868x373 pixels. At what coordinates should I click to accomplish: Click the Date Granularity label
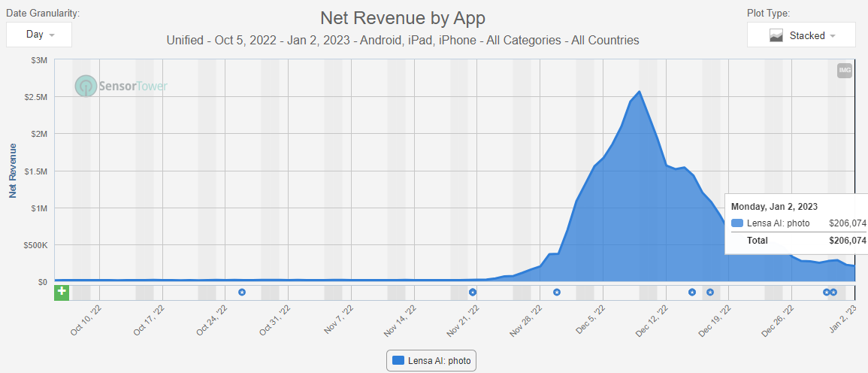[x=43, y=14]
